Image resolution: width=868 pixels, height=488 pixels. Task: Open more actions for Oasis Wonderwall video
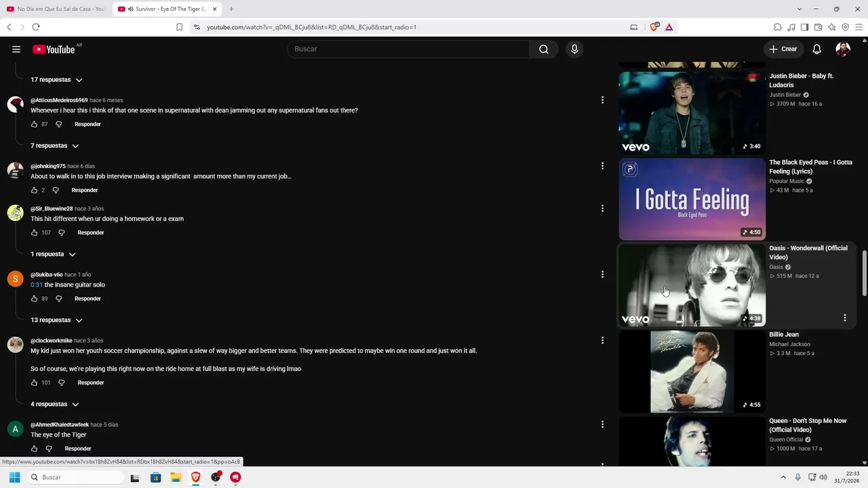click(845, 317)
